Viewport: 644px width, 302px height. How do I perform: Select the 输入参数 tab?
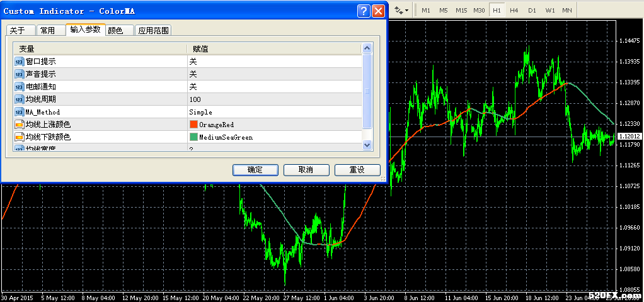pyautogui.click(x=86, y=30)
